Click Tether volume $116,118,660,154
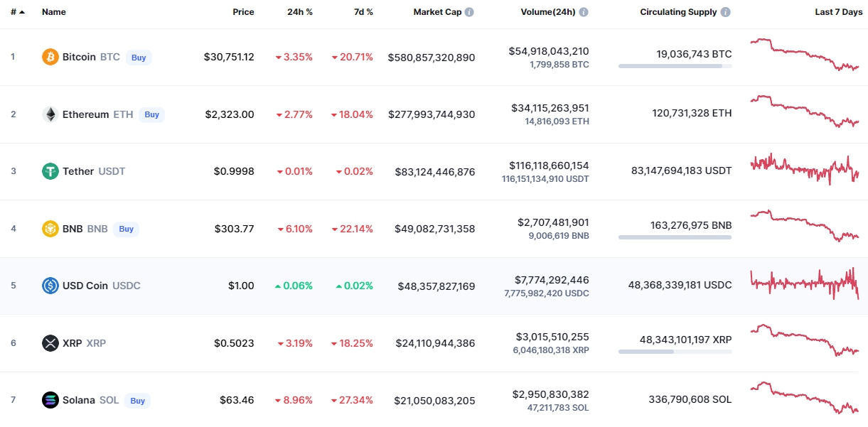 549,165
